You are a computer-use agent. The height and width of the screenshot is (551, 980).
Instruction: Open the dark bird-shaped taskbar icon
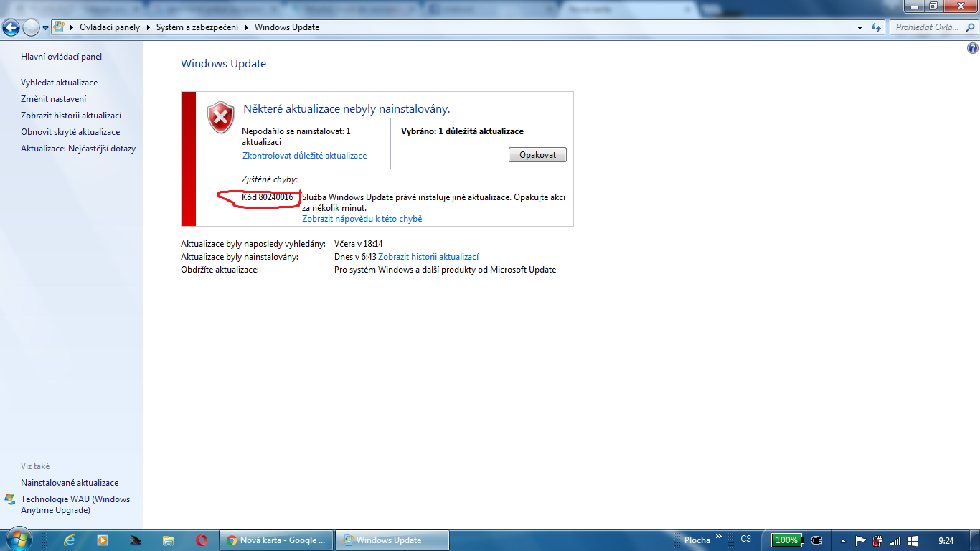click(x=136, y=540)
